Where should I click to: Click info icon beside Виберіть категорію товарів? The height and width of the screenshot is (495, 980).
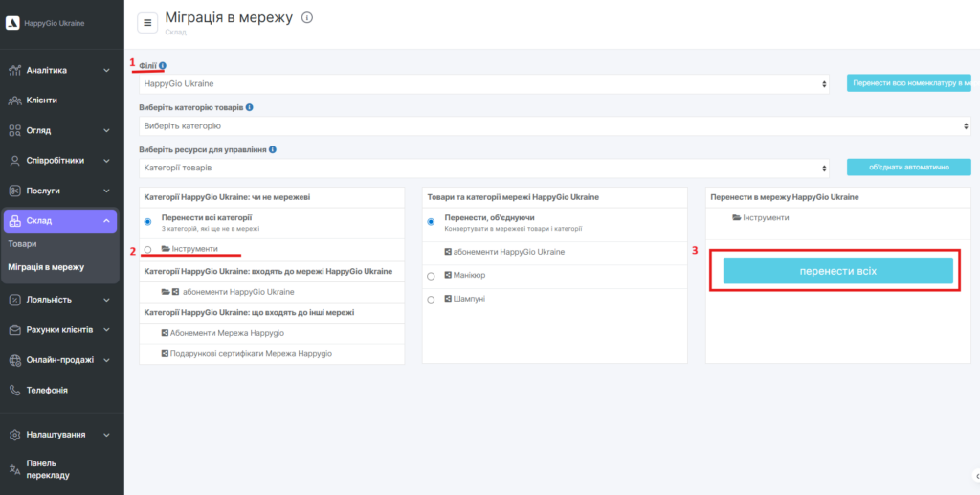[x=249, y=107]
